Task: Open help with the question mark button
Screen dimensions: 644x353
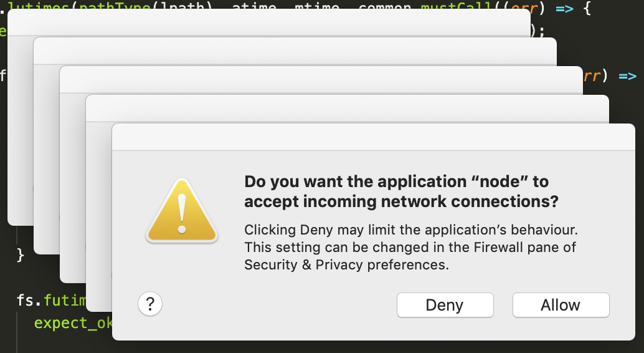Action: pos(150,304)
